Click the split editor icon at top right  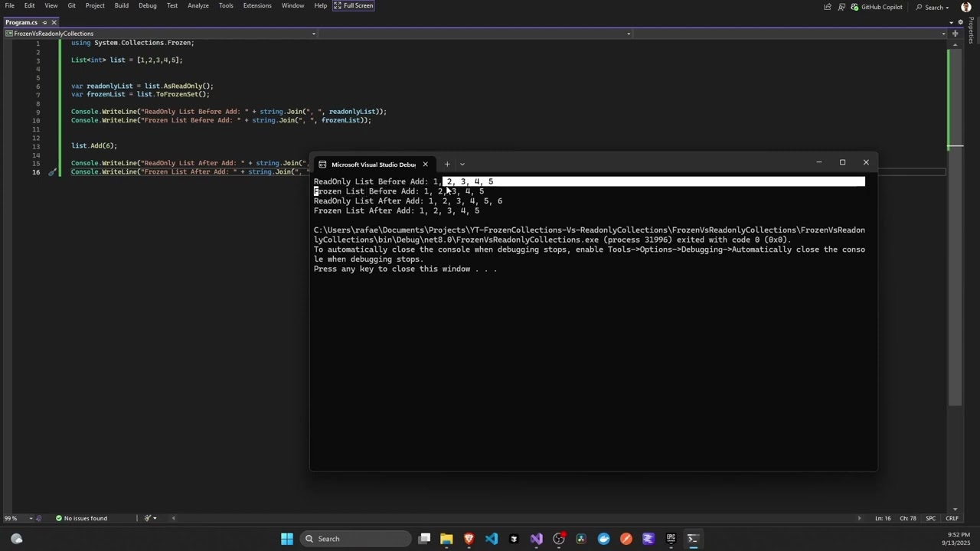[x=955, y=34]
